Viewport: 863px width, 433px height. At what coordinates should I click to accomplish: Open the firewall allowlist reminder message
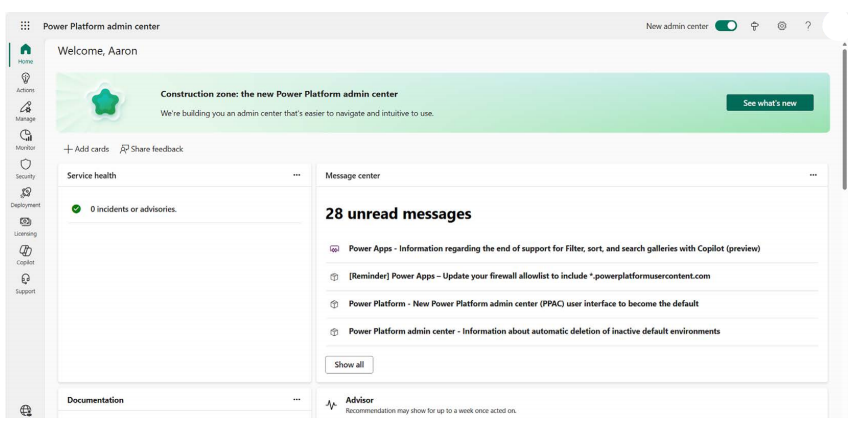pyautogui.click(x=529, y=276)
